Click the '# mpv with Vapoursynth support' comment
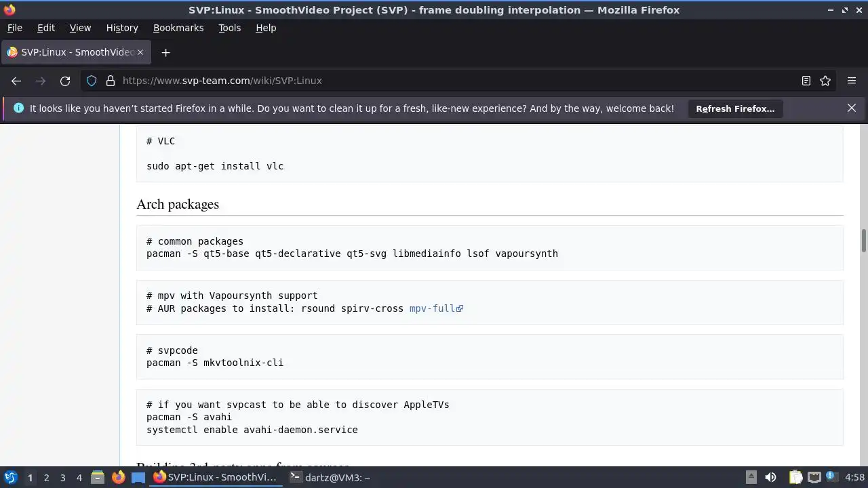This screenshot has width=868, height=488. click(232, 296)
